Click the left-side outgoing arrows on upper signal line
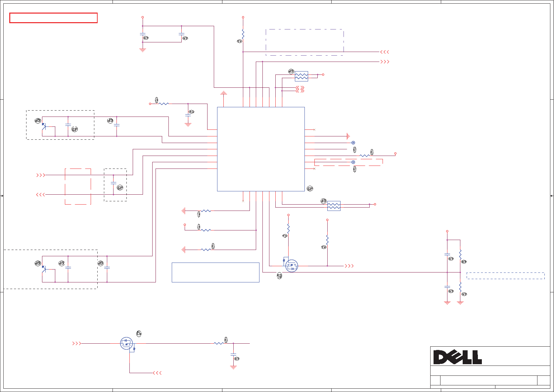 (x=41, y=175)
